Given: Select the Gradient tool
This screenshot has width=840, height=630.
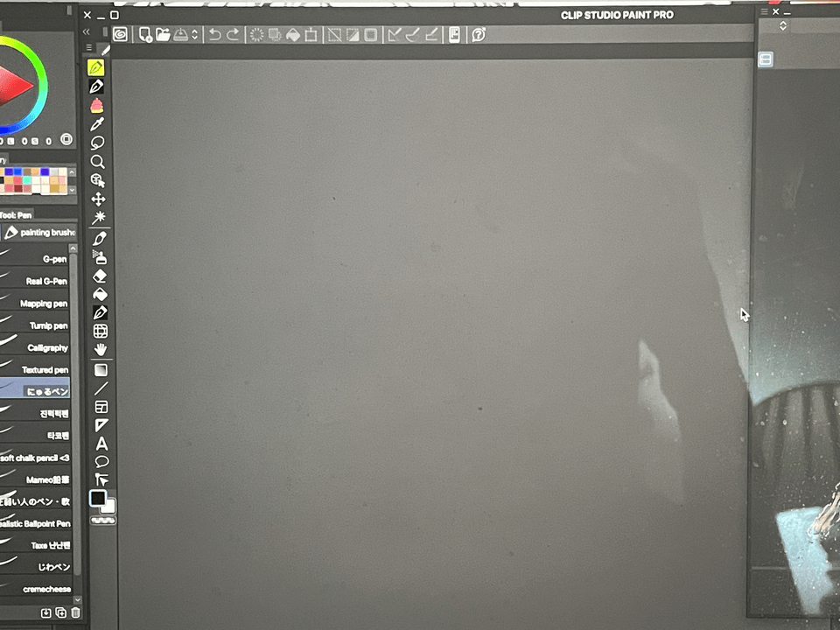Looking at the screenshot, I should [101, 370].
